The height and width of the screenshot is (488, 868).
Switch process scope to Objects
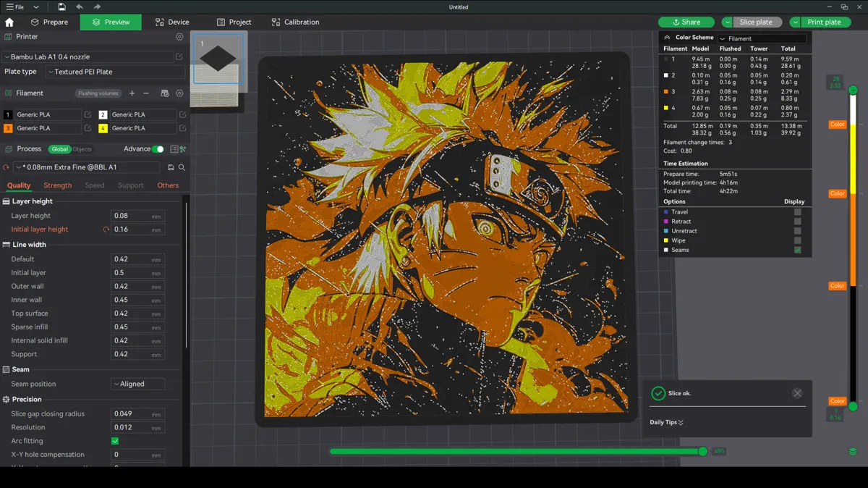click(82, 149)
